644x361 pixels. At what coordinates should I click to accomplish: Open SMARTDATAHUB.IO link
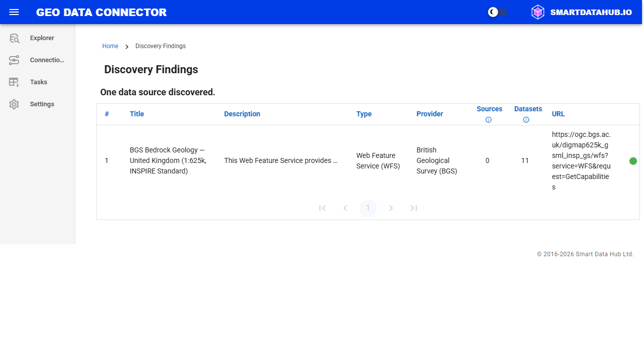point(591,12)
